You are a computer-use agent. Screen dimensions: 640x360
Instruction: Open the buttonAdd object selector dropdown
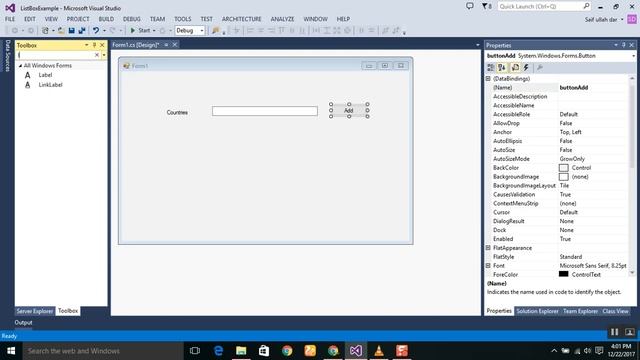[633, 56]
